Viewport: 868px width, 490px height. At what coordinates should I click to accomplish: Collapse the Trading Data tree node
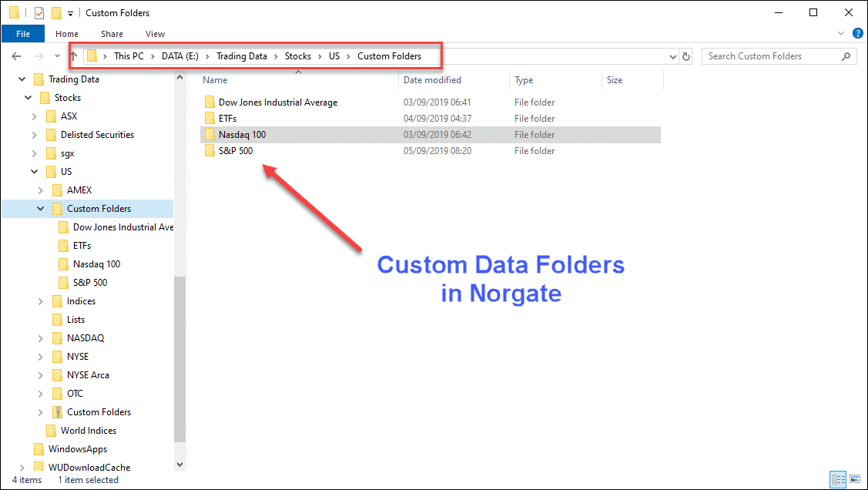[x=22, y=79]
